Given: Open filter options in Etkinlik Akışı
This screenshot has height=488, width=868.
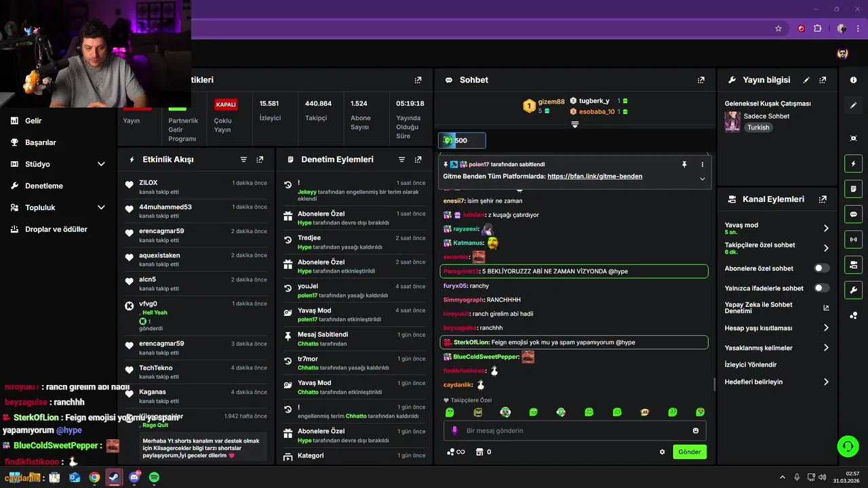Looking at the screenshot, I should pyautogui.click(x=243, y=159).
